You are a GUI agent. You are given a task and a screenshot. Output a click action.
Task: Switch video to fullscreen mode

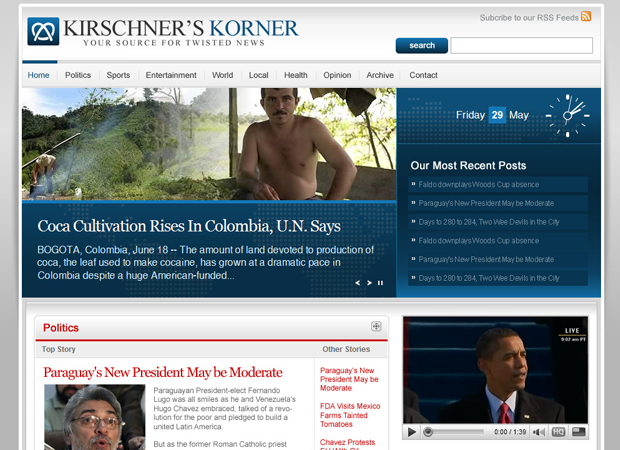pos(578,432)
